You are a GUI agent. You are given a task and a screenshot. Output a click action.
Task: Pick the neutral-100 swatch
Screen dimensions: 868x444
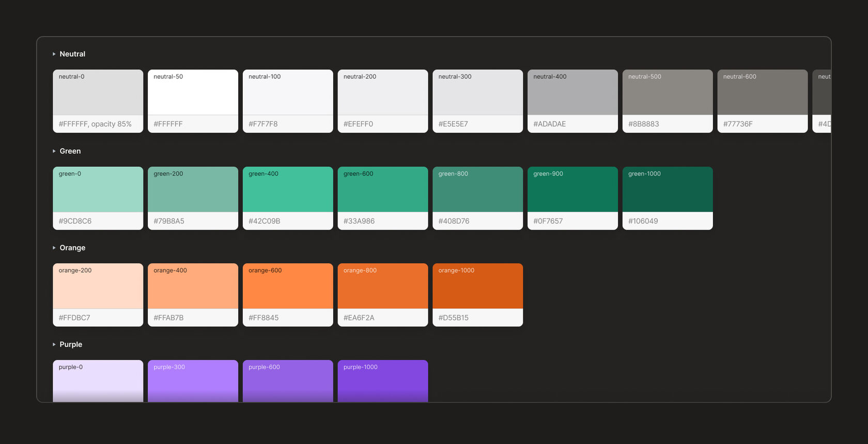[x=288, y=92]
